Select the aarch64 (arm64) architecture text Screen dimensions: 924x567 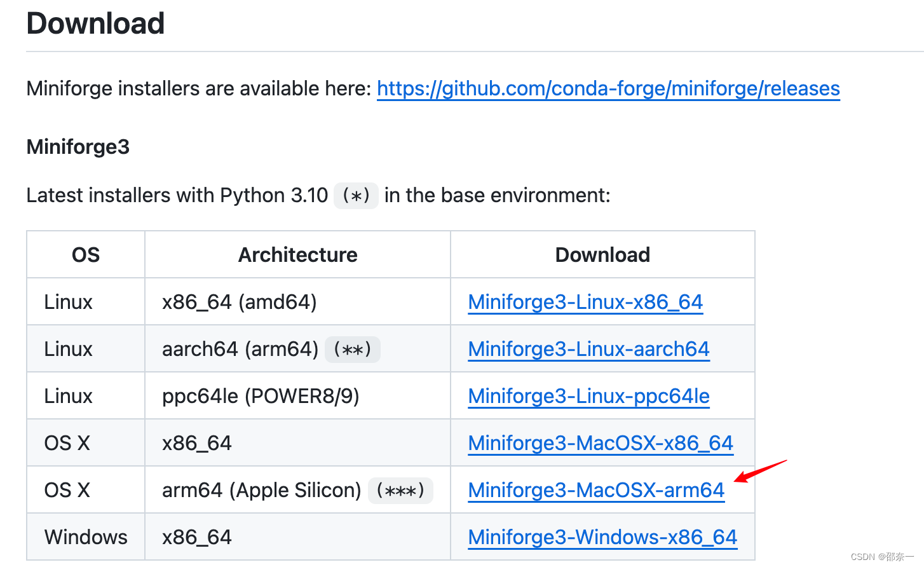point(240,349)
